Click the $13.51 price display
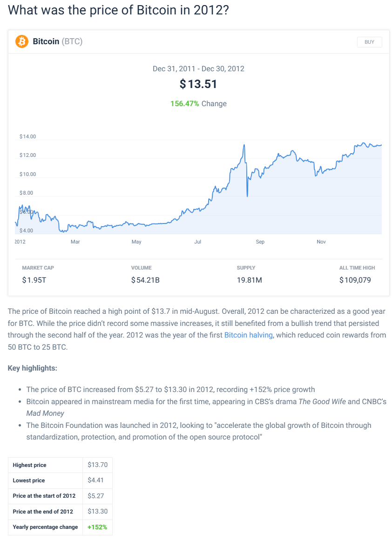Image resolution: width=392 pixels, height=541 pixels. (x=198, y=84)
